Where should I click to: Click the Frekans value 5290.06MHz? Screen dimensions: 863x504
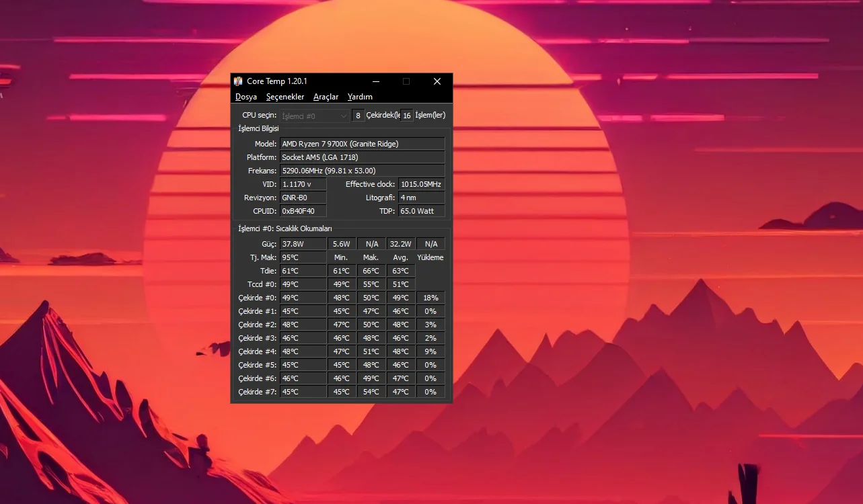(363, 171)
